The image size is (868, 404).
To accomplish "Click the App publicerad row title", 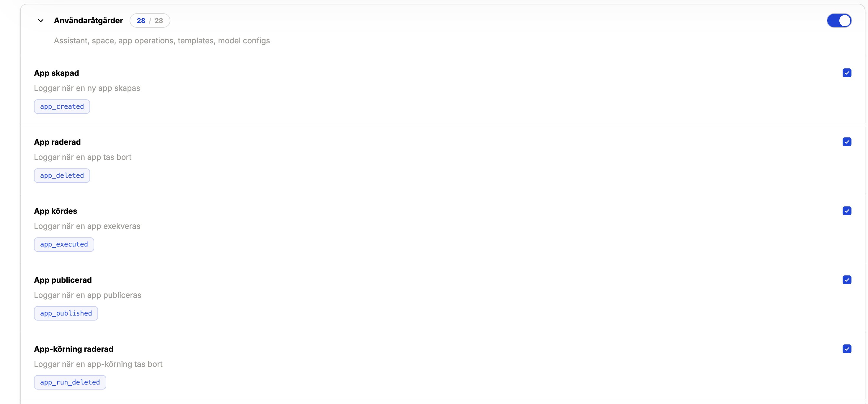I will click(x=63, y=280).
